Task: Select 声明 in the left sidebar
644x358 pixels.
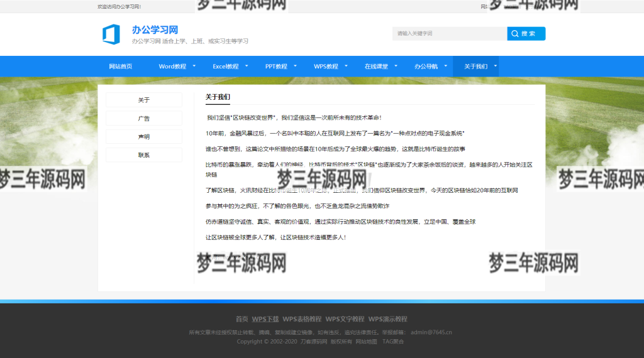Action: point(144,136)
